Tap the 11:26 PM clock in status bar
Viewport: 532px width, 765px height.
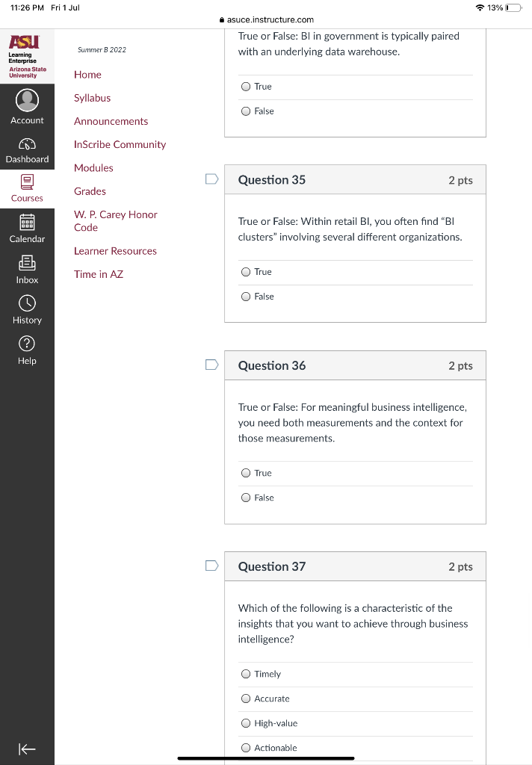[28, 7]
